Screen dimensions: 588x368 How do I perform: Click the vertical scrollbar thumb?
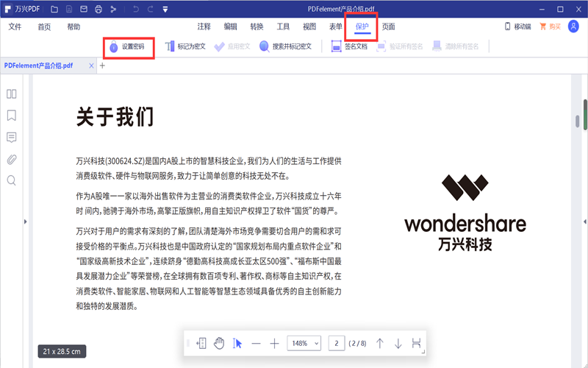click(584, 121)
